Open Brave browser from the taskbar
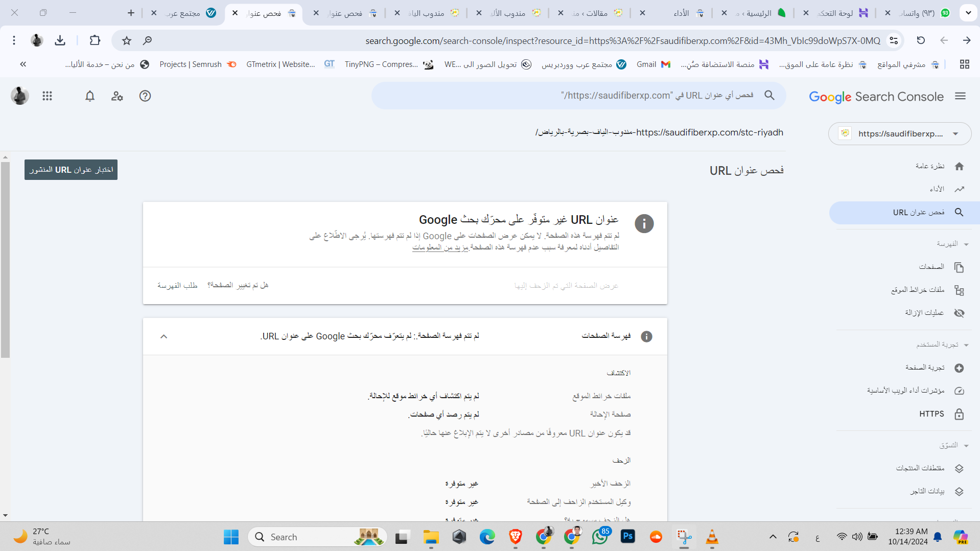The height and width of the screenshot is (551, 980). 516,537
